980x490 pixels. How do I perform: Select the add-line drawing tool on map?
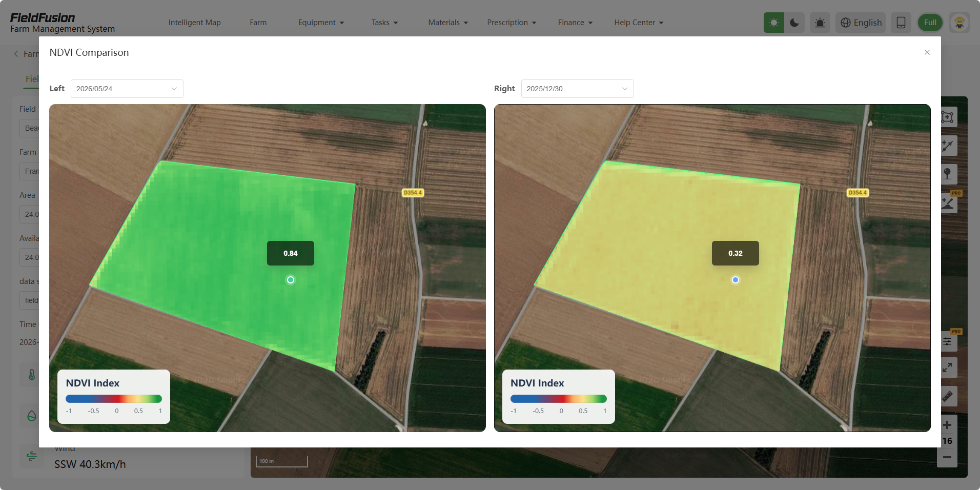coord(947,146)
